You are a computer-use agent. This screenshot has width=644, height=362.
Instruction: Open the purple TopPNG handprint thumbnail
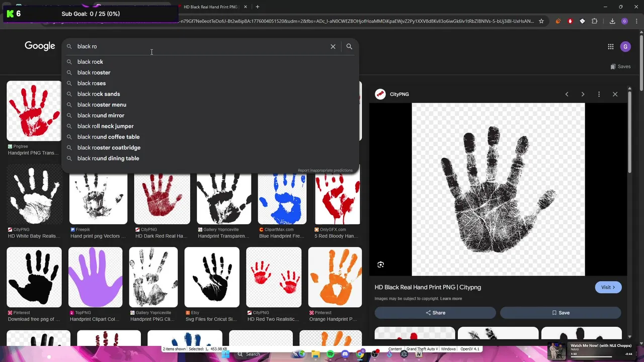point(95,277)
